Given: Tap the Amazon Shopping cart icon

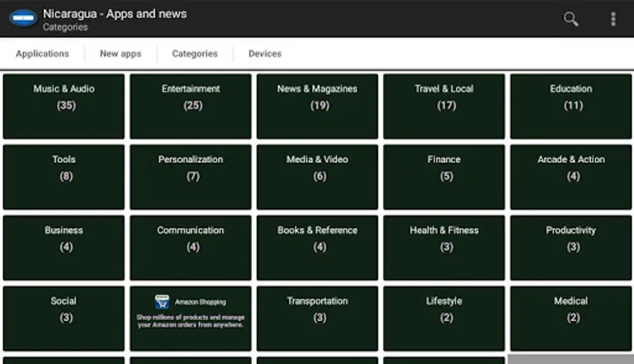Looking at the screenshot, I should pyautogui.click(x=162, y=302).
